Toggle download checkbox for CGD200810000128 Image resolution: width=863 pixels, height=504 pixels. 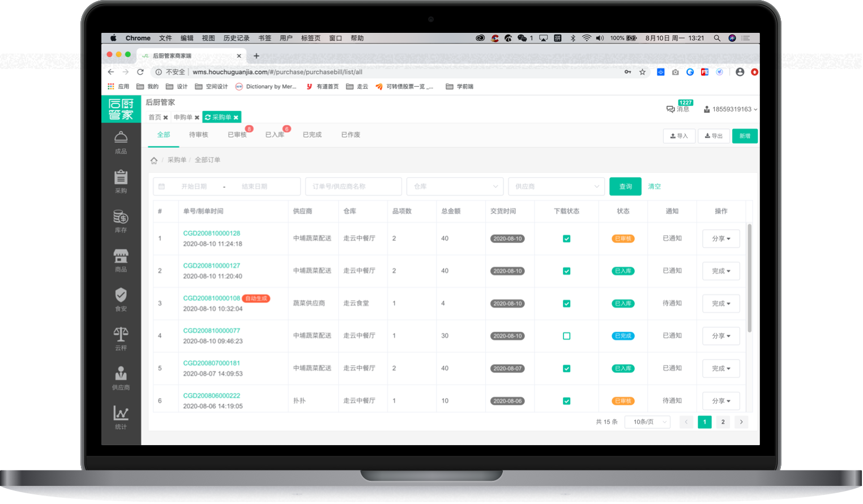pos(566,239)
